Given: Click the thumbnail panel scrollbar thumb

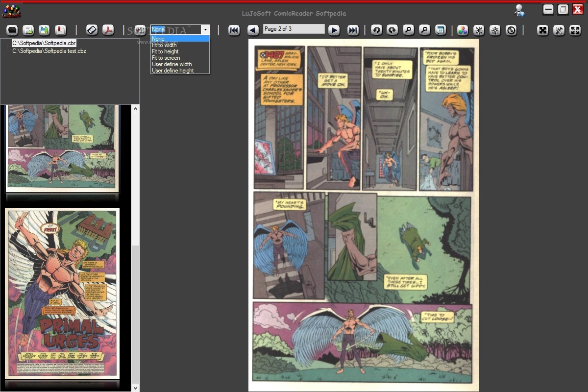Looking at the screenshot, I should 136,314.
